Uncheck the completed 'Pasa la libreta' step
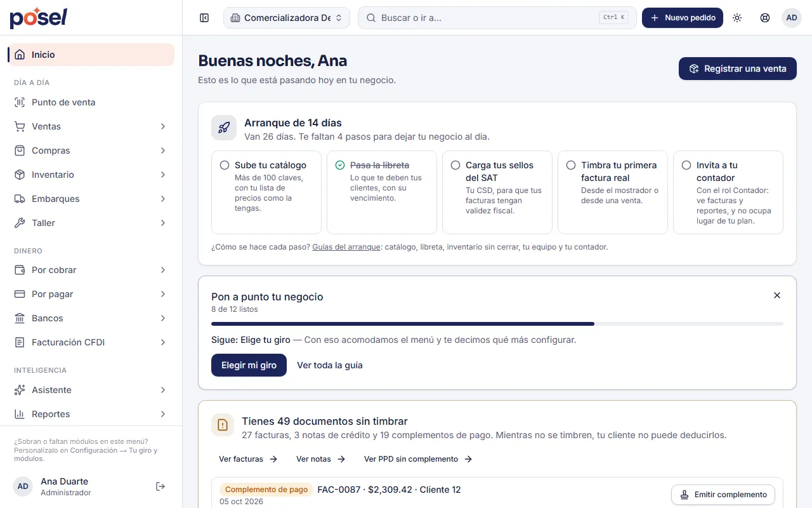Screen dimensions: 812x508 tap(340, 165)
